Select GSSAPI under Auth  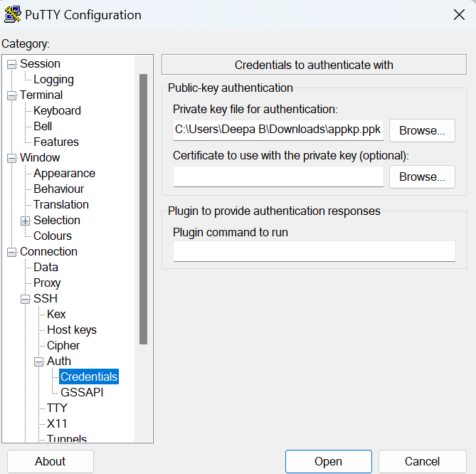(x=82, y=393)
